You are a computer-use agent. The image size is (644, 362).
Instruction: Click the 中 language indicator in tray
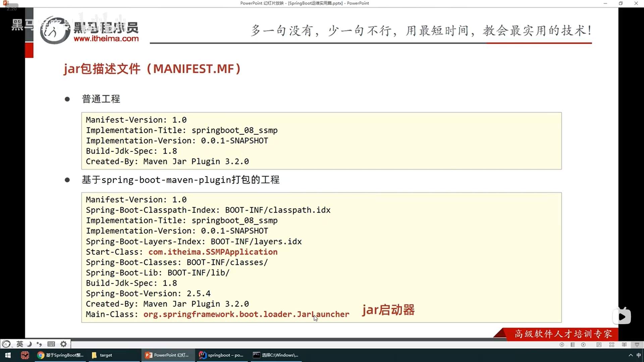pyautogui.click(x=639, y=355)
